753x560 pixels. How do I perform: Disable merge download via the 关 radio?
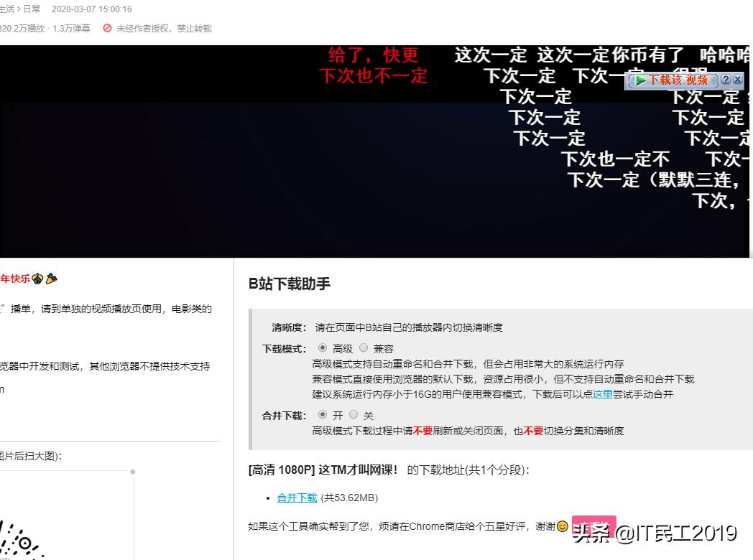point(353,414)
